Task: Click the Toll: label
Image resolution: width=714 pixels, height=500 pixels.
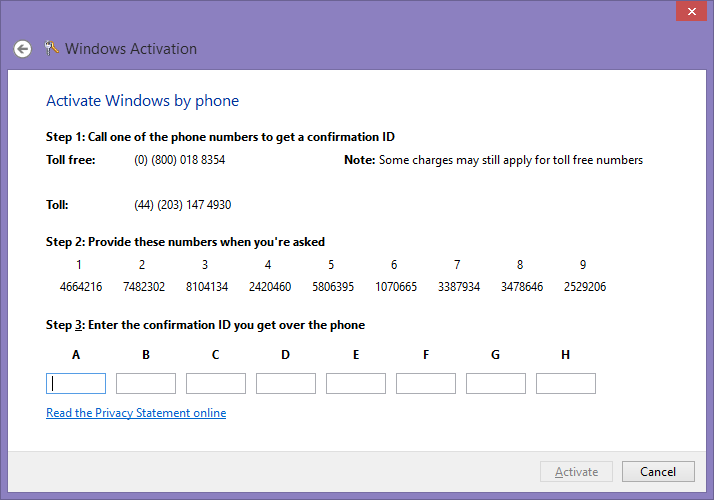Action: (57, 205)
